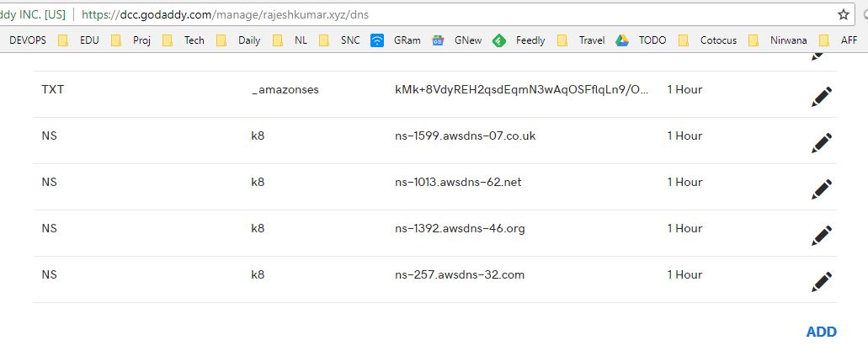
Task: Edit the _amazonses TXT record
Action: pos(821,97)
